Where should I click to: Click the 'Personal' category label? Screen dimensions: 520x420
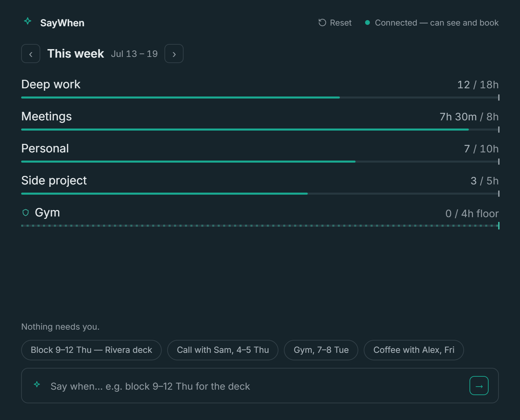pos(45,149)
